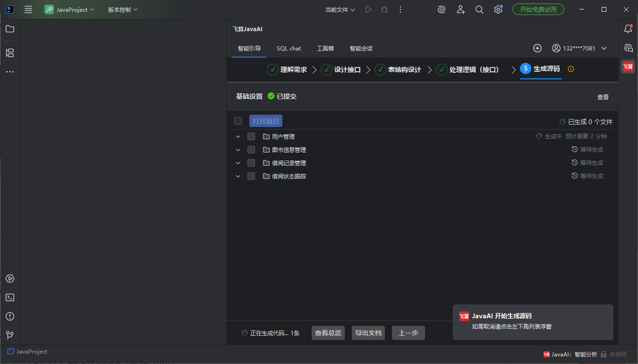This screenshot has width=638, height=364.
Task: Show more tool windows ellipsis
Action: 10,72
